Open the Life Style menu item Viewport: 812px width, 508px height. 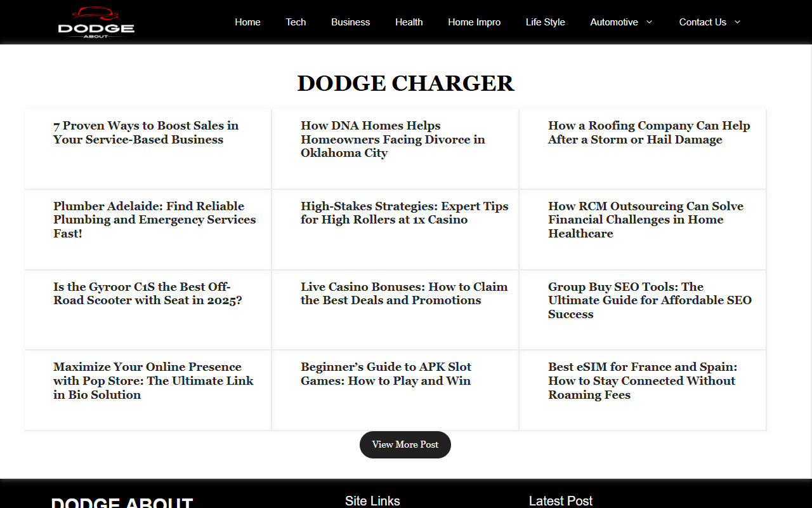(545, 22)
